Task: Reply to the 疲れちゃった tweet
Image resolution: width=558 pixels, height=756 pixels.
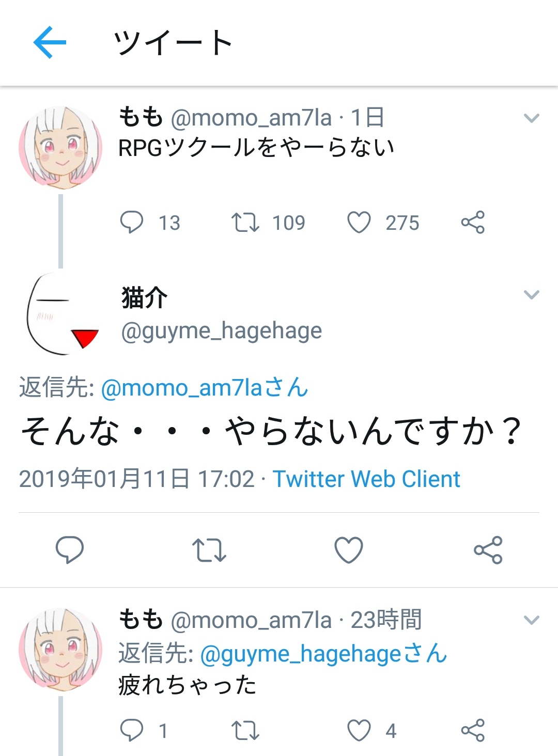Action: pos(132,730)
